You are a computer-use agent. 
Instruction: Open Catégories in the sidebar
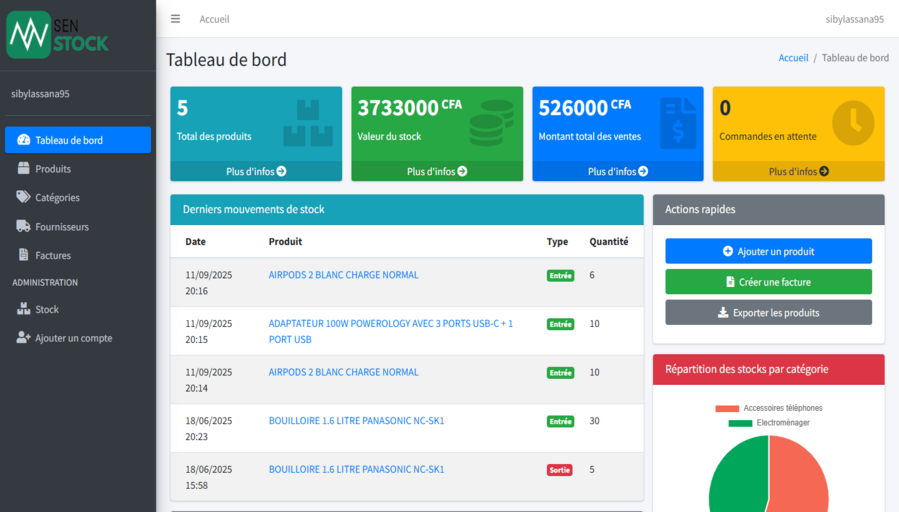point(57,198)
